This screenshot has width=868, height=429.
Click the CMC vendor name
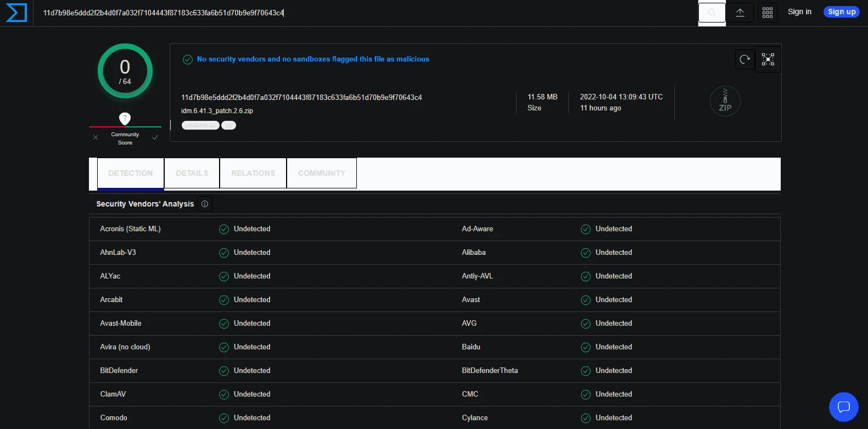(x=470, y=394)
